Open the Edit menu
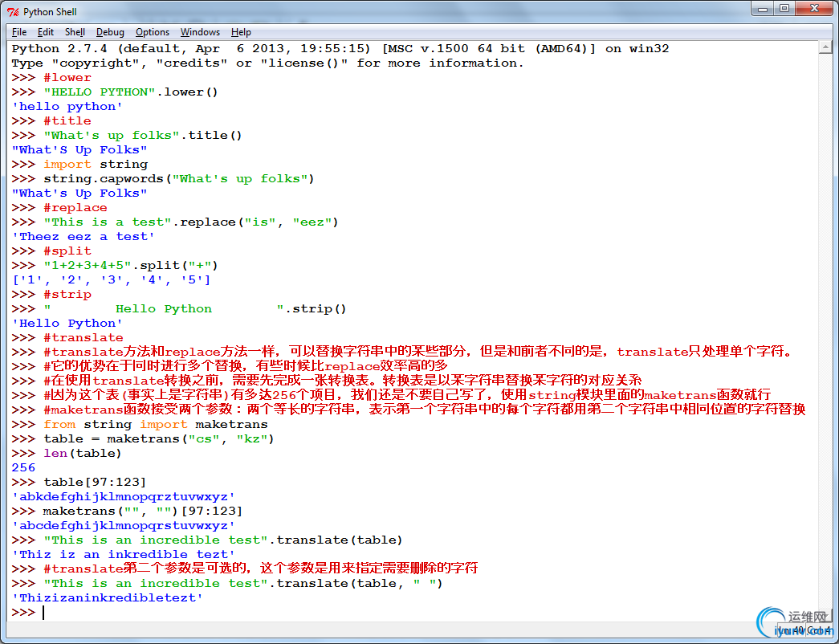 point(46,32)
